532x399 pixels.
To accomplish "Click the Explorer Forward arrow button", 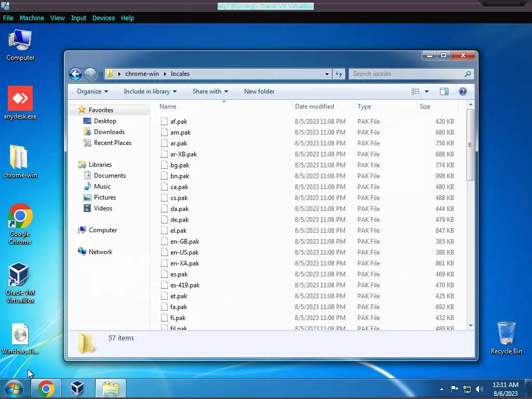I will [90, 74].
